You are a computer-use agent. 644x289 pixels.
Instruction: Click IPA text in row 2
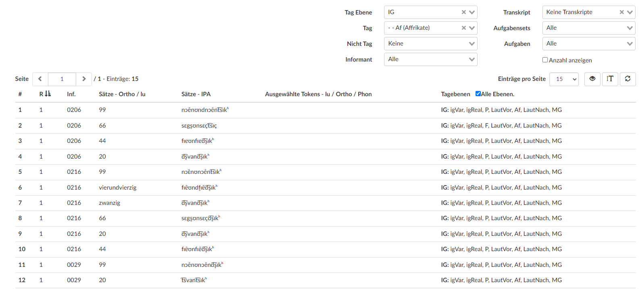coord(199,126)
